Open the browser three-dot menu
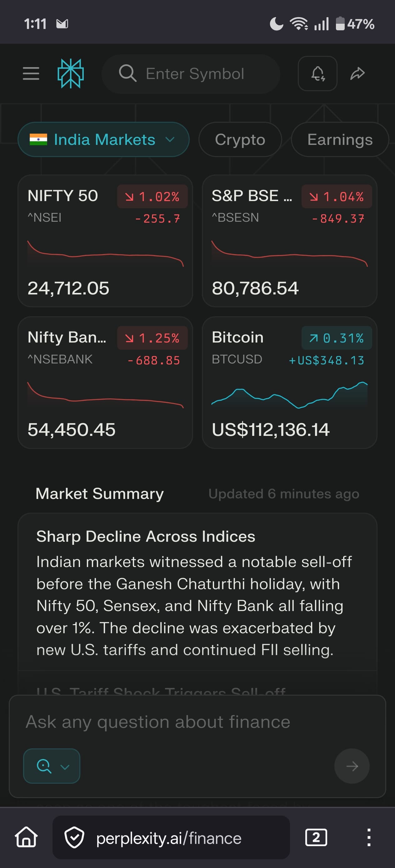 click(369, 837)
